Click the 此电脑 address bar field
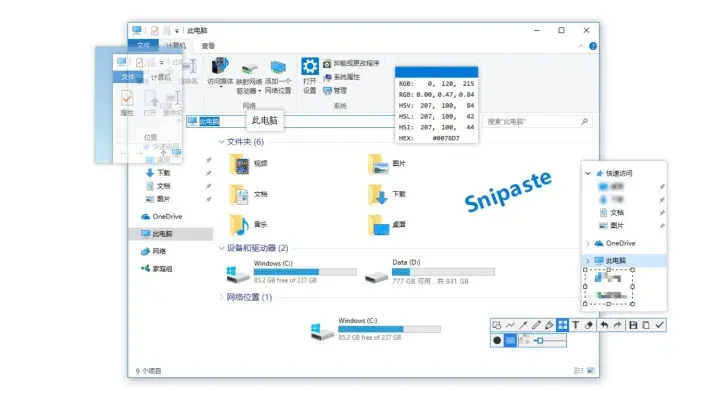Screen dimensions: 720x404 click(x=289, y=121)
